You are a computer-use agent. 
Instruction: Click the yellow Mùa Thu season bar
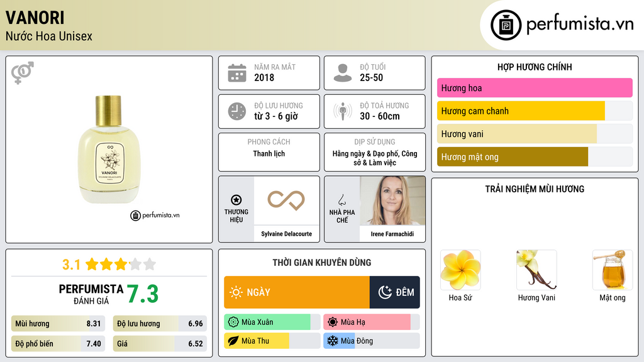coord(257,341)
